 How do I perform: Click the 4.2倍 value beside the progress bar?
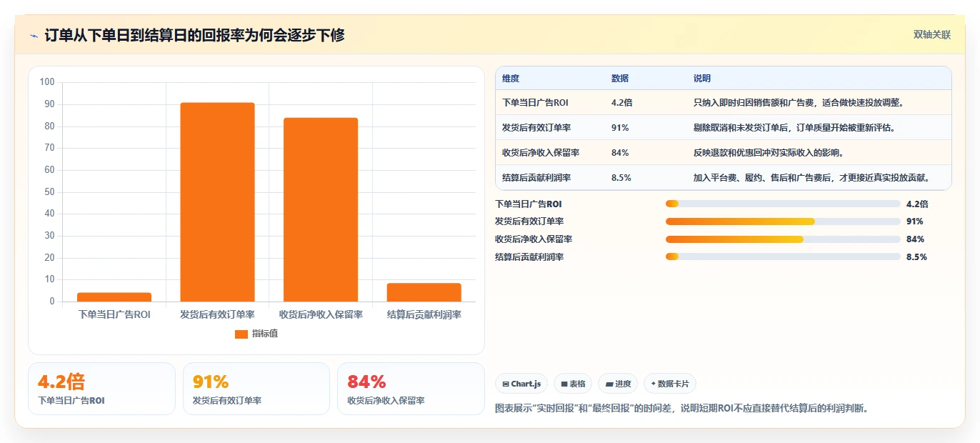click(917, 204)
